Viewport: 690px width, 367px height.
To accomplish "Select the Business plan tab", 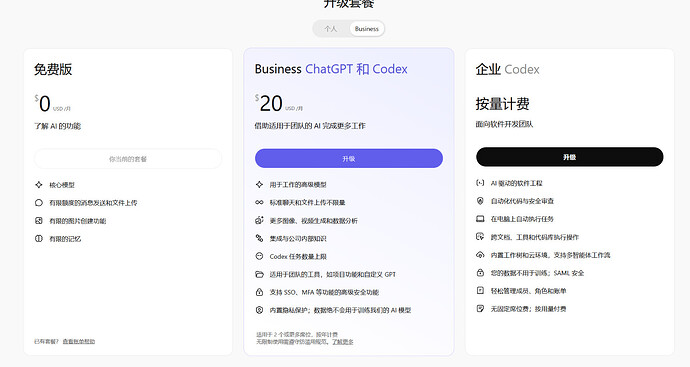I will pos(367,29).
